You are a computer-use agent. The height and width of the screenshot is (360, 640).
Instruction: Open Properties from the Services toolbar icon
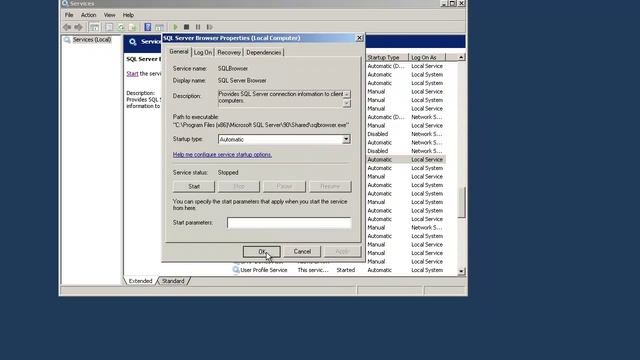pyautogui.click(x=109, y=27)
